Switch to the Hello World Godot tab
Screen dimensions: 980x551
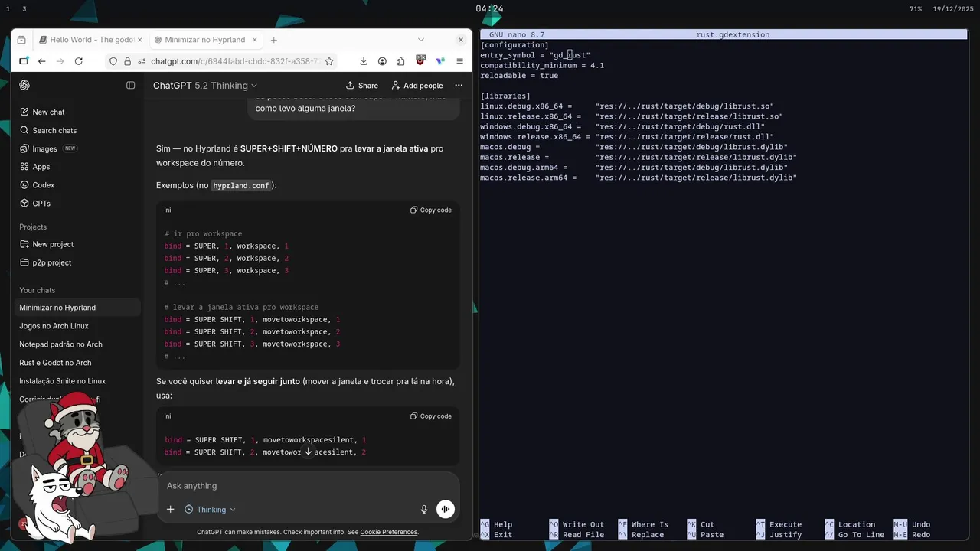[90, 40]
